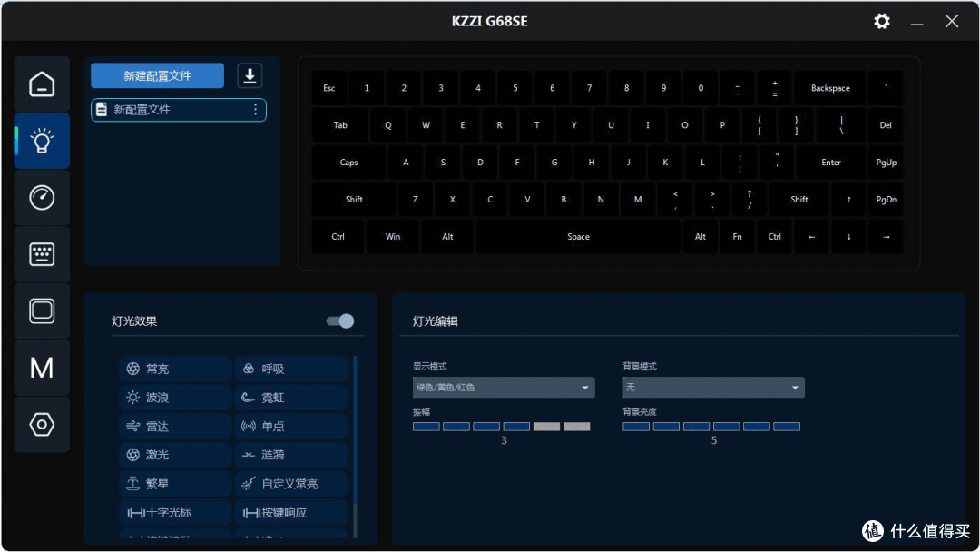The height and width of the screenshot is (552, 980).
Task: Click the Backspace key on keyboard layout
Action: [830, 88]
